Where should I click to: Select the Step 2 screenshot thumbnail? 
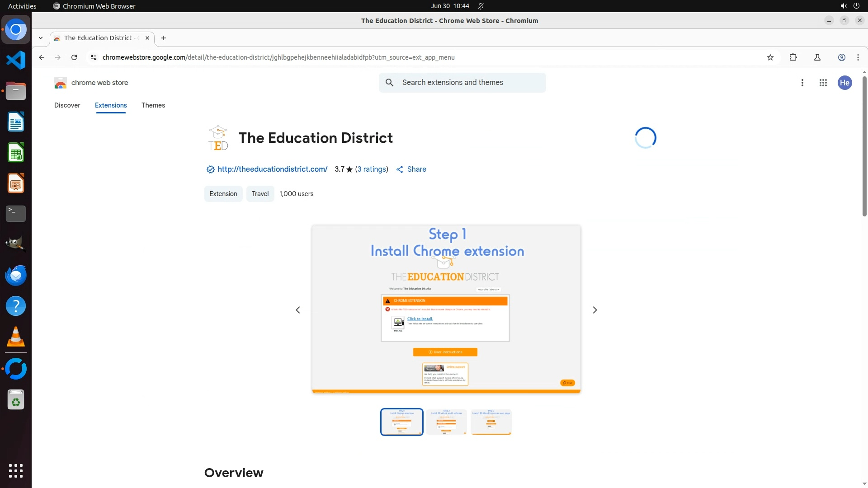click(446, 422)
